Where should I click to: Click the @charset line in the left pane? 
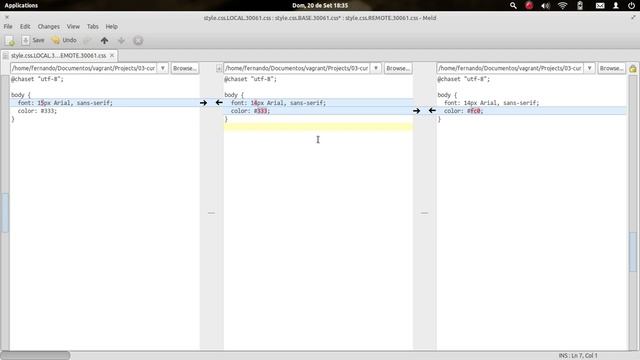coord(37,79)
